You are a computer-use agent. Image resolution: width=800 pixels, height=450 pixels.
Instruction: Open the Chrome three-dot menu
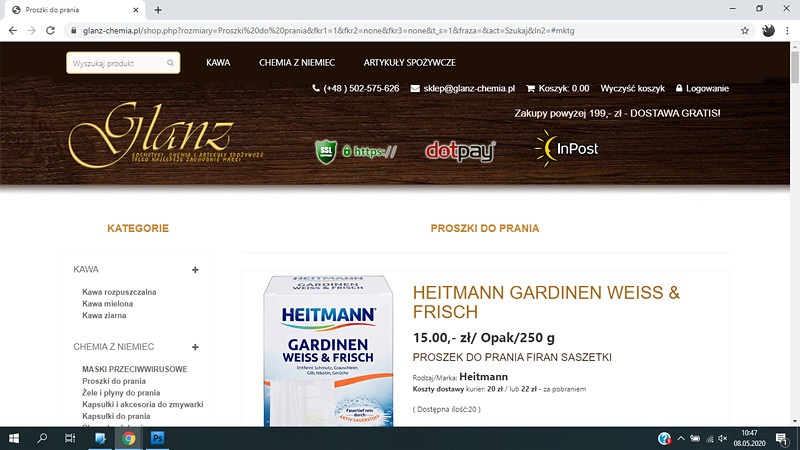pos(787,31)
